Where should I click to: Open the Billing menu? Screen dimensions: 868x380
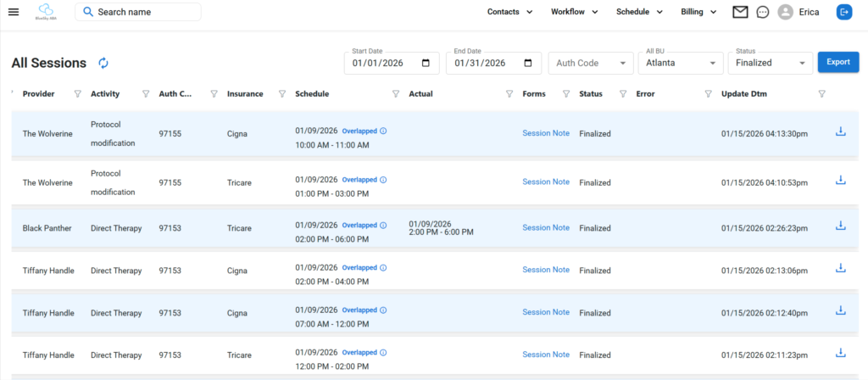click(x=699, y=12)
